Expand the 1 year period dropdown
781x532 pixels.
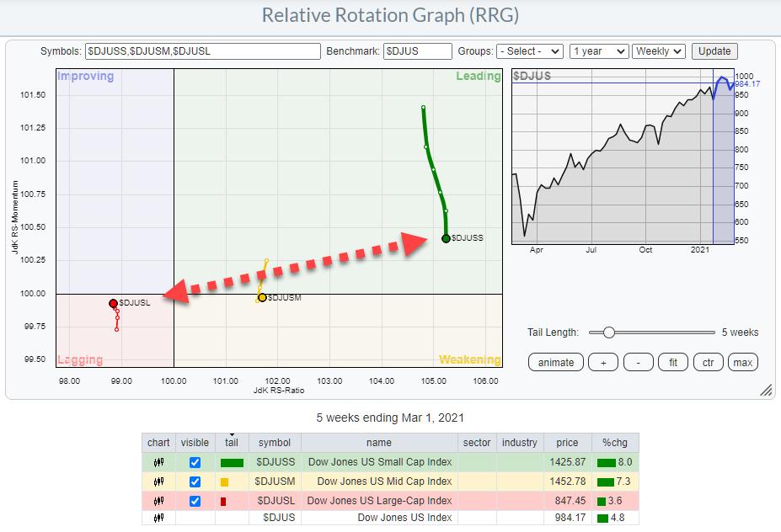coord(598,51)
